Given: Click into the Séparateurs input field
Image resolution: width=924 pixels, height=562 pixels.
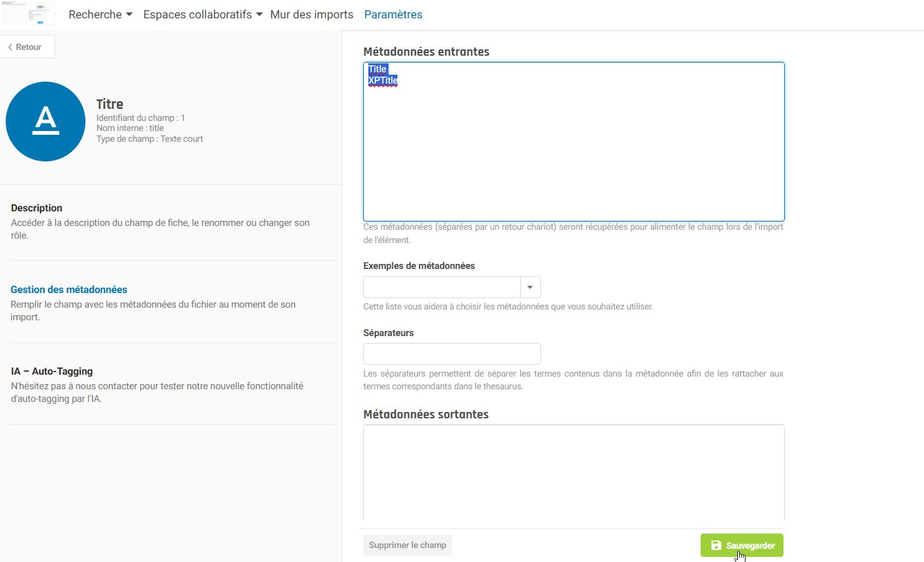Looking at the screenshot, I should (x=452, y=354).
